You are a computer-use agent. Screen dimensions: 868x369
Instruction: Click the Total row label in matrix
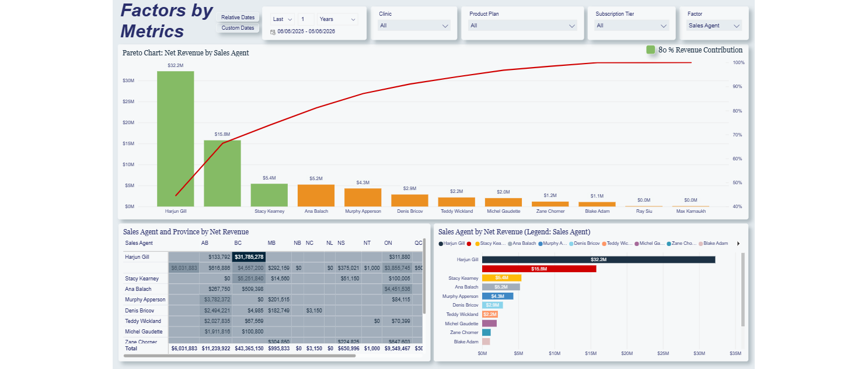point(131,348)
